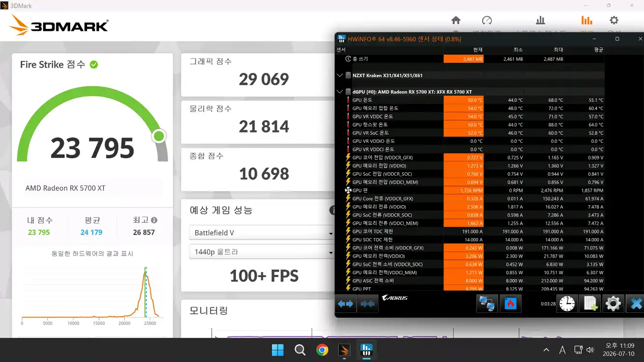
Task: Click the 그래픽 점수 value 29 069
Action: 264,79
